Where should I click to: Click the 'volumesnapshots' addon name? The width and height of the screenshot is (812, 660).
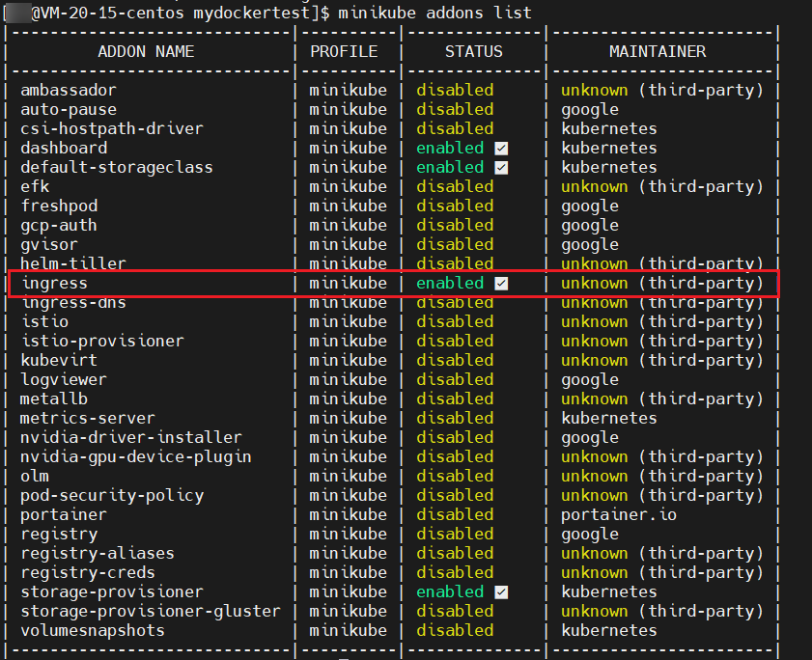93,630
